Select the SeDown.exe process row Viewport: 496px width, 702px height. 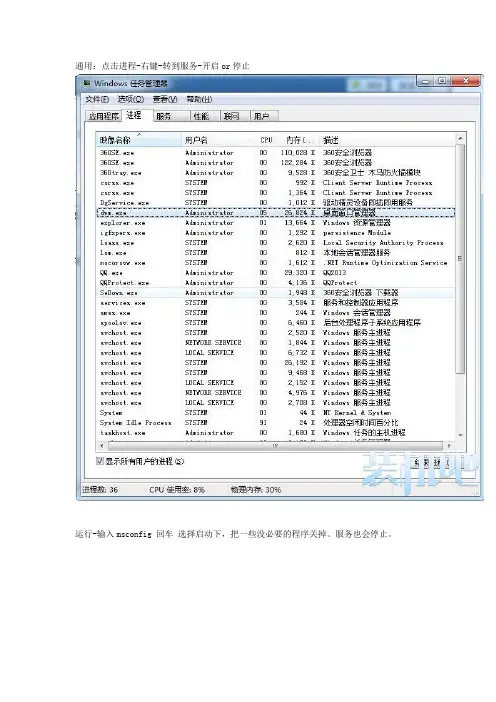point(276,293)
